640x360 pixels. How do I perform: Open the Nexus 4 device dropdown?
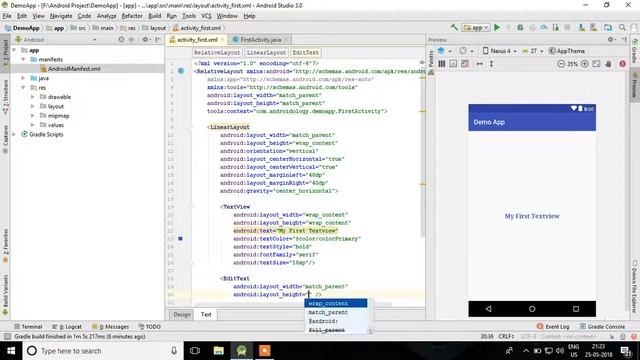[x=500, y=51]
